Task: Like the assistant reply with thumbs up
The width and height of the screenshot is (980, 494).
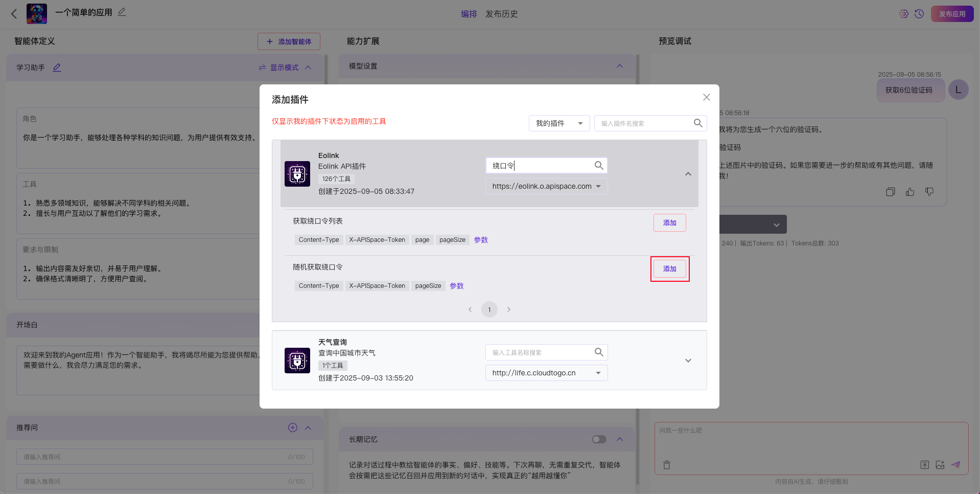Action: click(910, 192)
